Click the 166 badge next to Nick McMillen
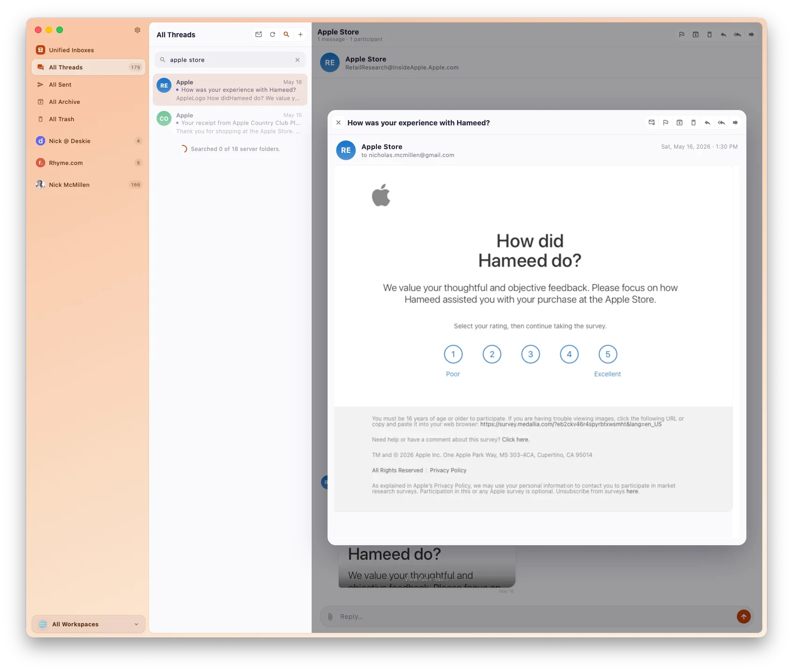This screenshot has width=793, height=672. point(136,185)
